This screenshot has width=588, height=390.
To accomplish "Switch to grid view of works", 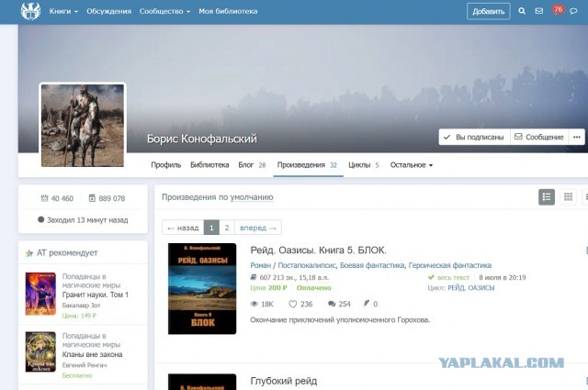I will coord(568,196).
